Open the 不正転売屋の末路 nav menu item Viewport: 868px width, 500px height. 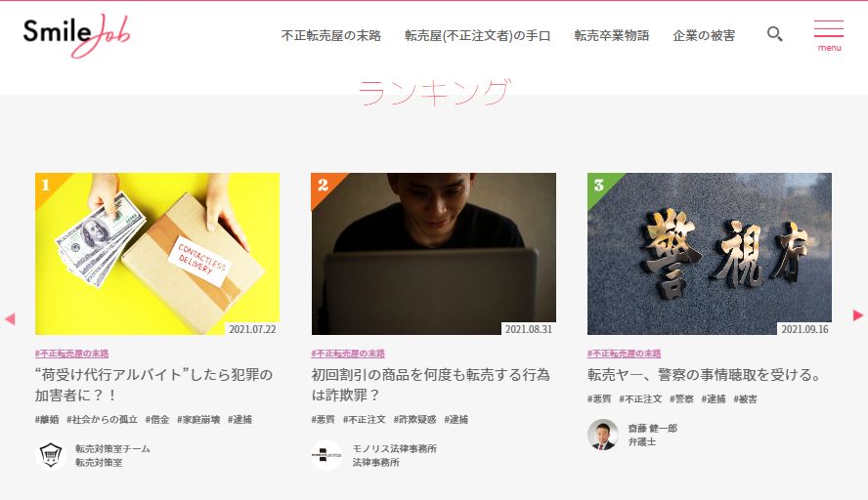(x=331, y=35)
